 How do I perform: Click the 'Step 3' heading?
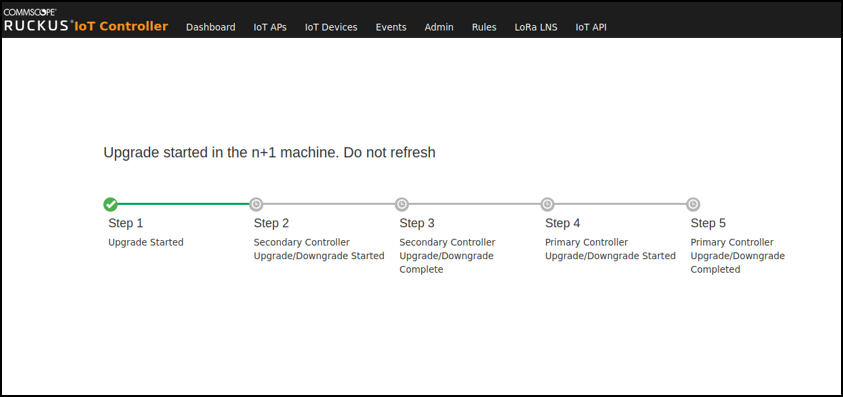click(417, 223)
